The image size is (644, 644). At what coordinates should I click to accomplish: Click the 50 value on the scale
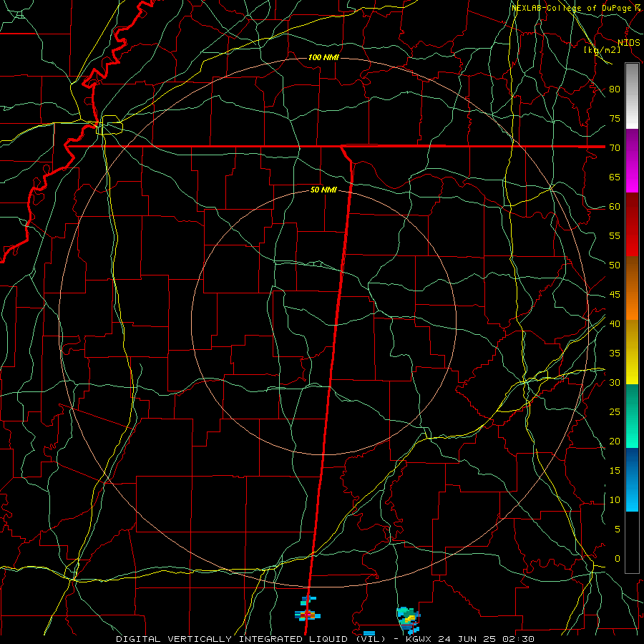point(615,265)
